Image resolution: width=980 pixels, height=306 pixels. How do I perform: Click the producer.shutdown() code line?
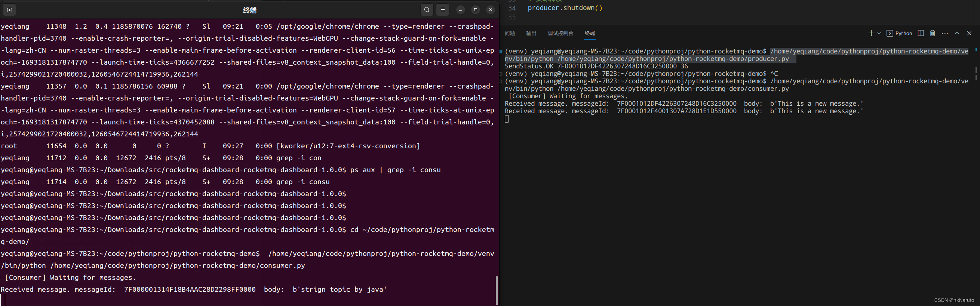(x=565, y=8)
